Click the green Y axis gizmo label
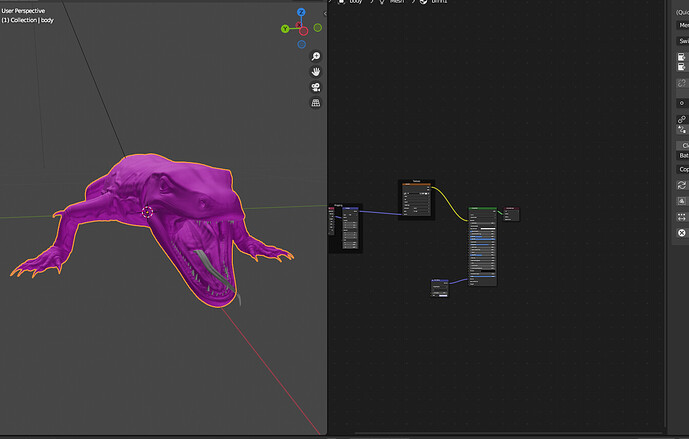689x439 pixels. click(285, 29)
